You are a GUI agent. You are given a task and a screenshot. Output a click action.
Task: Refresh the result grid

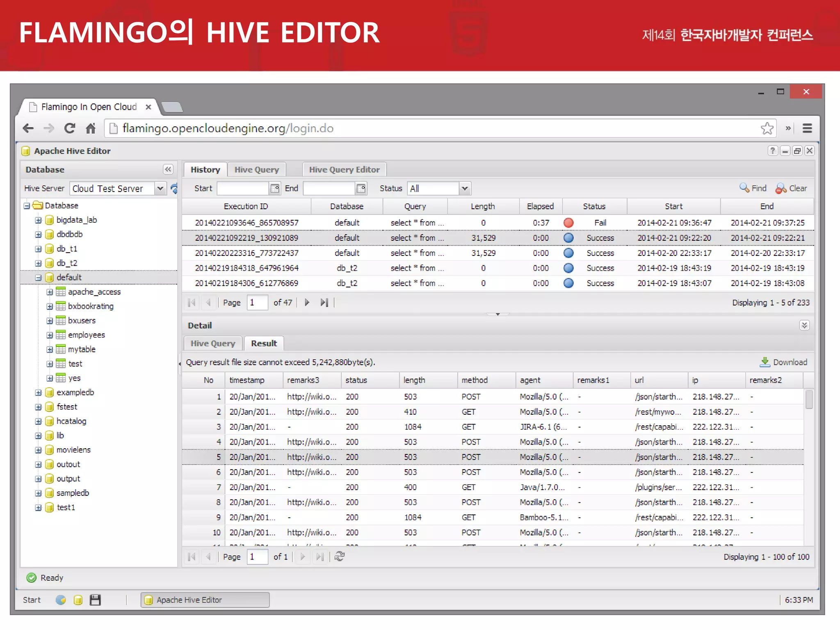point(340,557)
